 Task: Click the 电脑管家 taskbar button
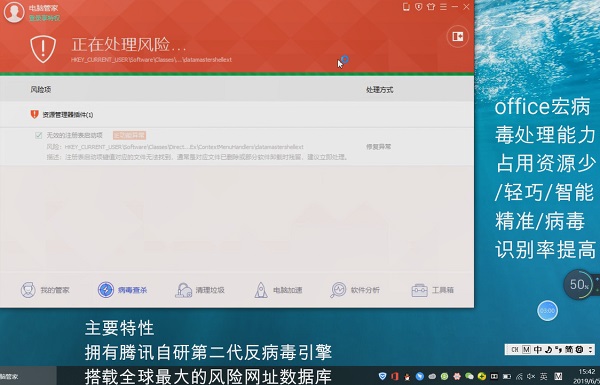pyautogui.click(x=28, y=376)
